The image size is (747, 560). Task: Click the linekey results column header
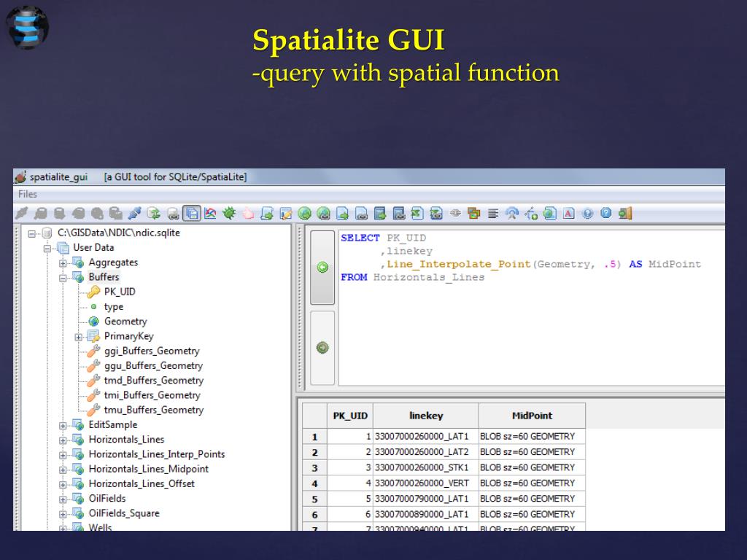[x=426, y=416]
